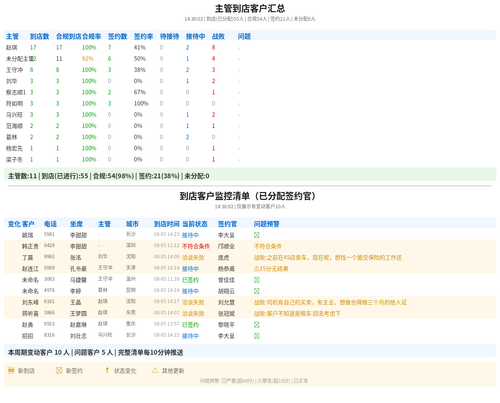Click the 本周期变动客户 10 人 footer bar
This screenshot has width=500, height=403.
click(x=250, y=352)
